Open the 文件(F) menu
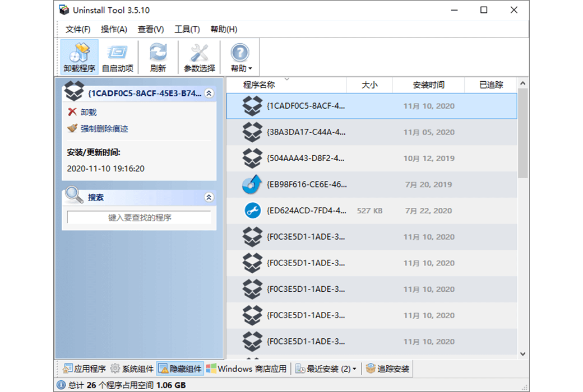The image size is (583, 392). pyautogui.click(x=78, y=29)
